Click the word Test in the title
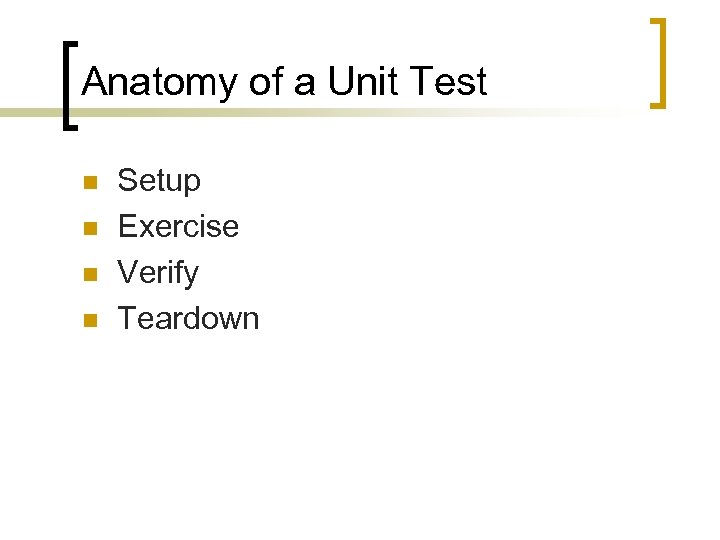720x540 pixels. (x=448, y=81)
